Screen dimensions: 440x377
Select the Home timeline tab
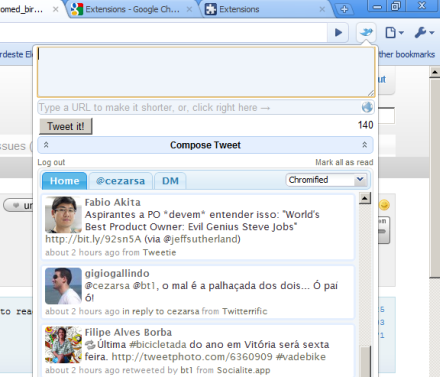point(64,181)
